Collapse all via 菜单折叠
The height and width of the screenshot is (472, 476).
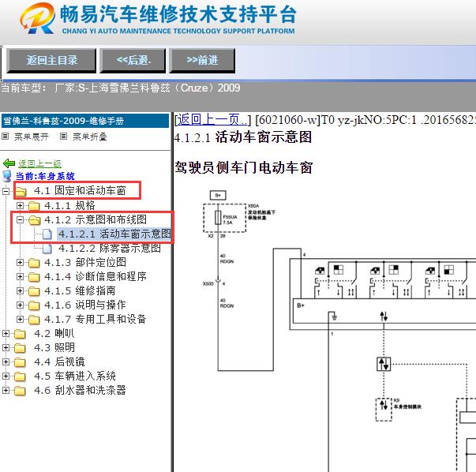click(89, 137)
